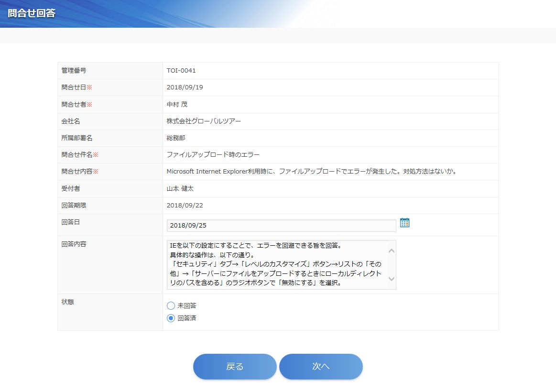The width and height of the screenshot is (556, 392).
Task: Select the 回答済 radio button
Action: [x=171, y=318]
